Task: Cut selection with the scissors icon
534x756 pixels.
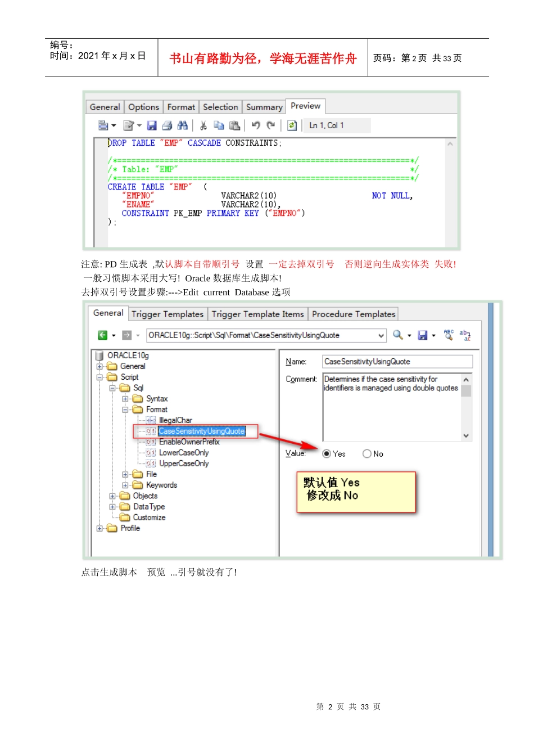Action: 203,125
